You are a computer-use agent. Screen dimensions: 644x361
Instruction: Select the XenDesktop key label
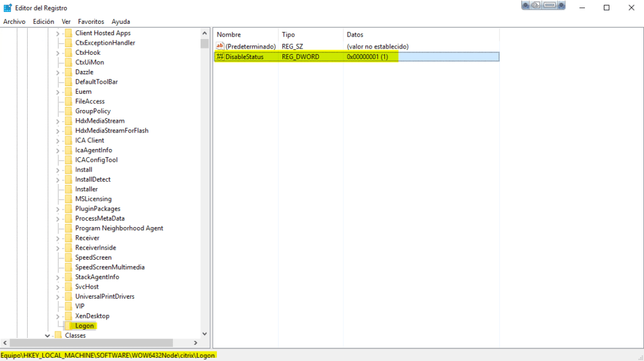(x=92, y=316)
